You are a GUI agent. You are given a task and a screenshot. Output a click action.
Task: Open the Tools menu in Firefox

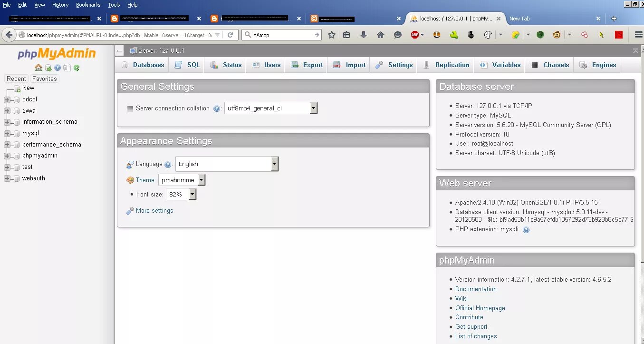coord(114,5)
